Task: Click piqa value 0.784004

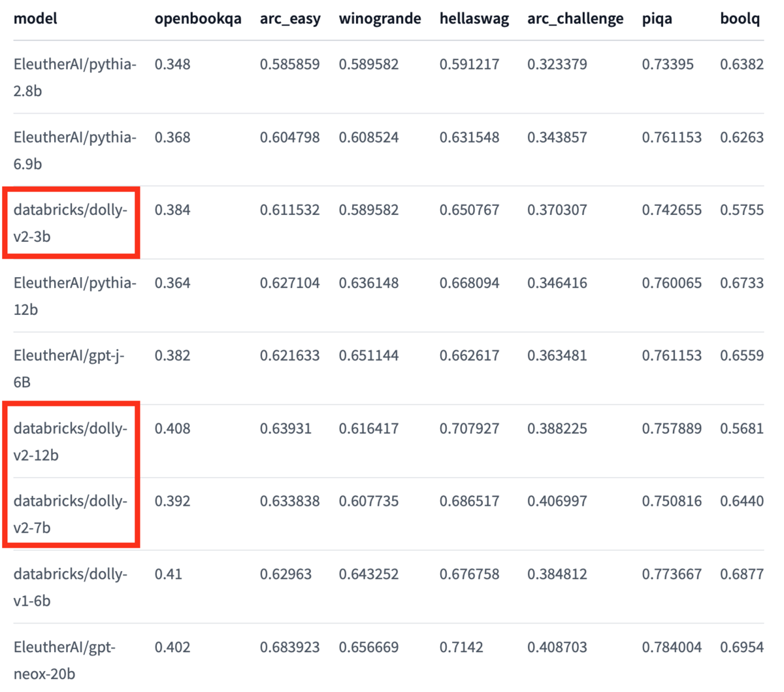Action: point(672,647)
